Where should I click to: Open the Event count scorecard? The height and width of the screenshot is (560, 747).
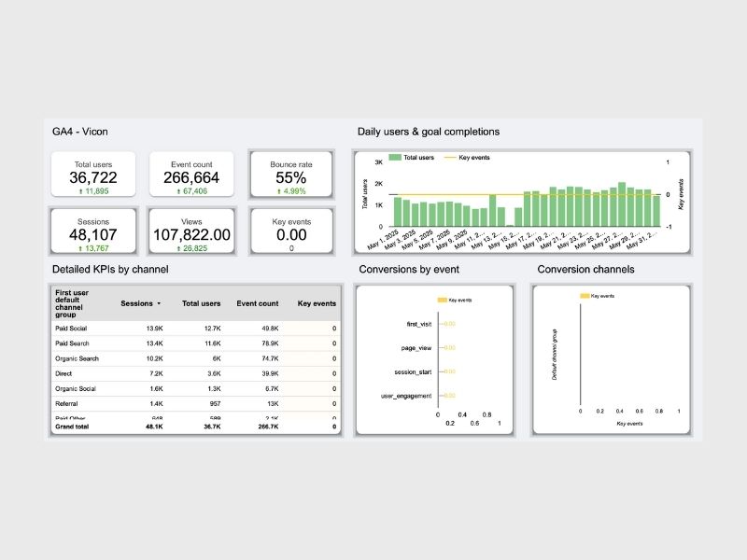[191, 175]
